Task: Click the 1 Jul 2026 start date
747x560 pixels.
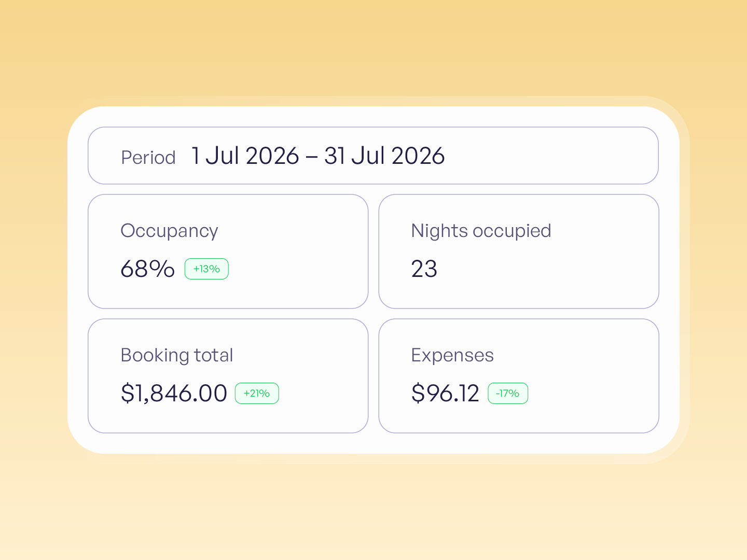Action: click(x=245, y=156)
